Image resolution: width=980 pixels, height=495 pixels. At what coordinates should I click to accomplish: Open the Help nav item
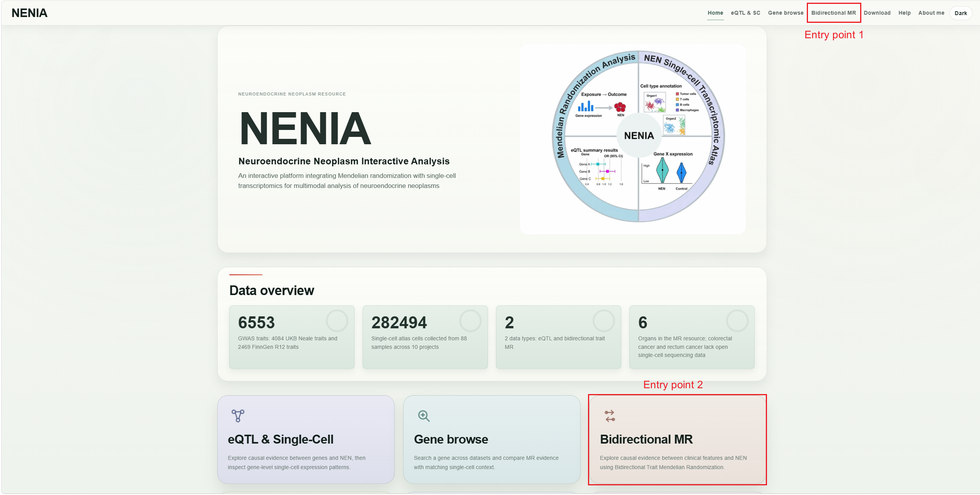tap(904, 13)
